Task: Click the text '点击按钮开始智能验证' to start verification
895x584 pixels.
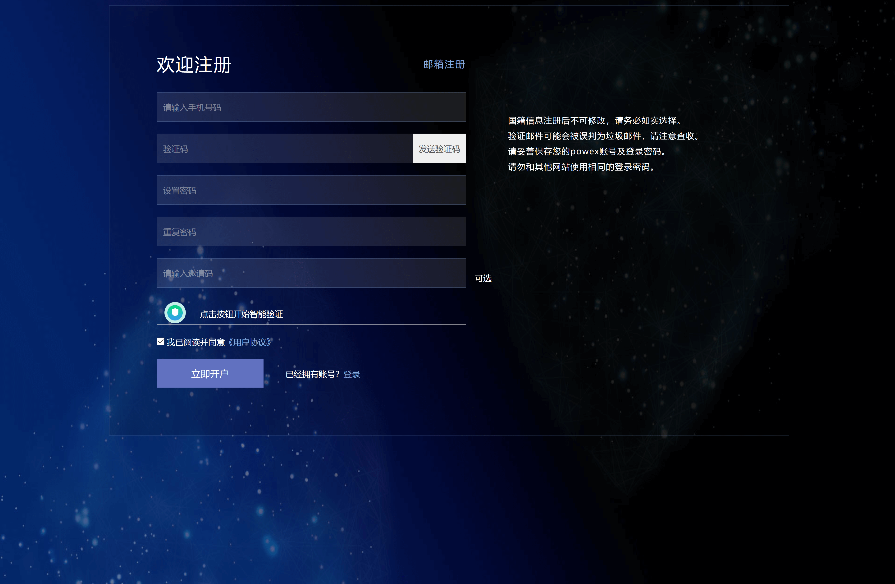Action: click(x=241, y=314)
